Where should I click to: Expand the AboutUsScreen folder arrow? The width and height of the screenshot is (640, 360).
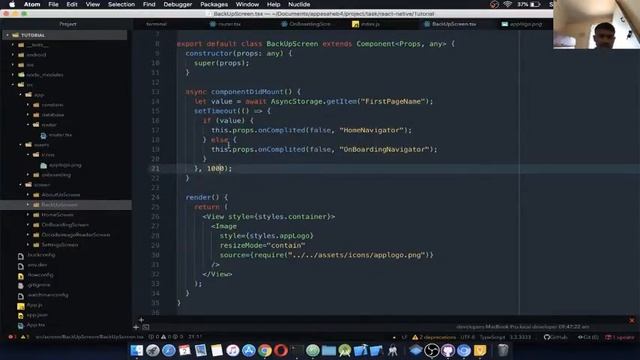[28, 195]
